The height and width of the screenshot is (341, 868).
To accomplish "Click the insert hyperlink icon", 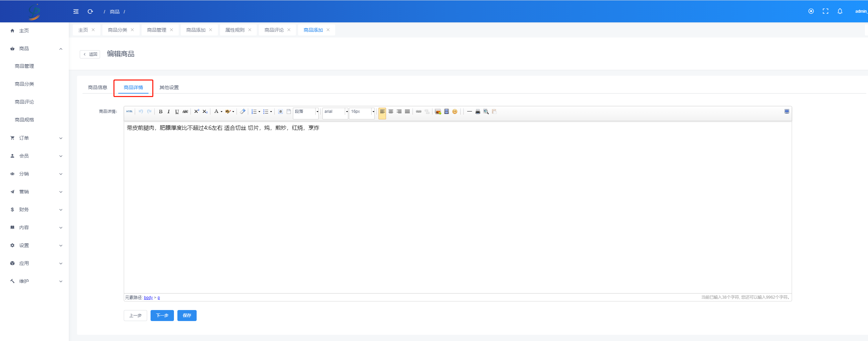I will 419,111.
